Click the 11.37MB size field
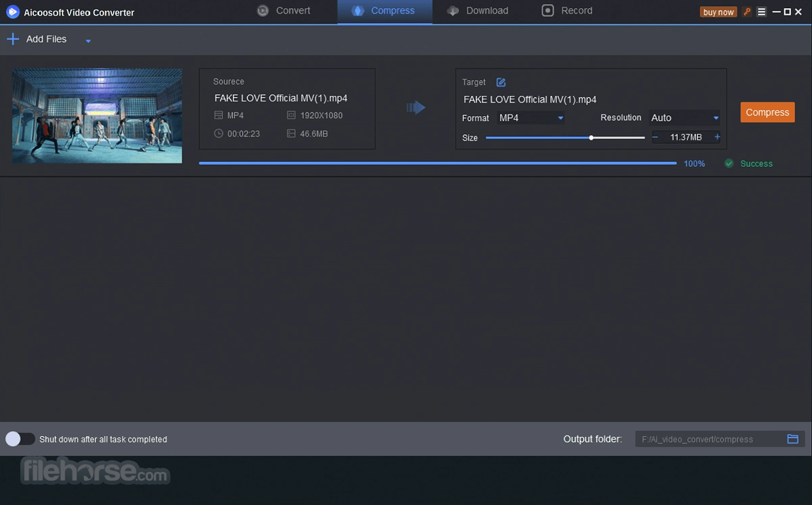Image resolution: width=812 pixels, height=505 pixels. [x=686, y=137]
